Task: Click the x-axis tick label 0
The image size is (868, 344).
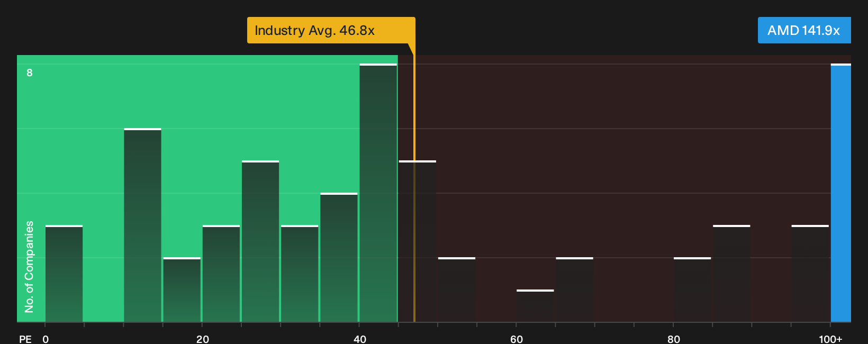Action: click(x=46, y=339)
